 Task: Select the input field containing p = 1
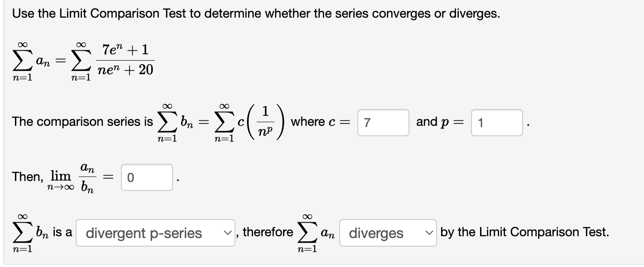(496, 122)
